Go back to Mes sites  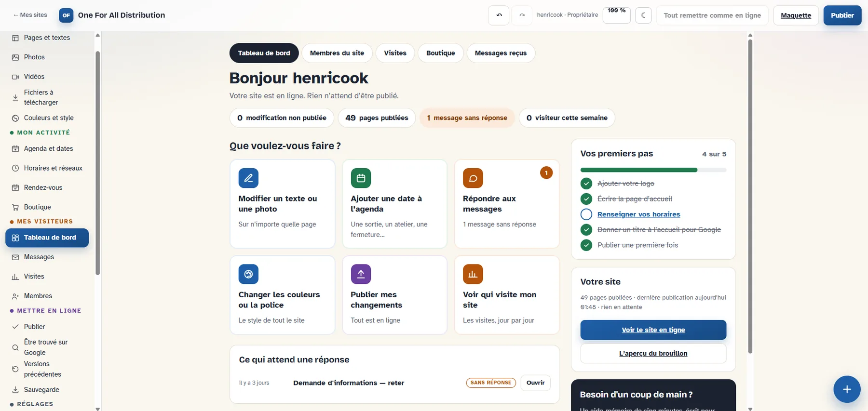[30, 15]
